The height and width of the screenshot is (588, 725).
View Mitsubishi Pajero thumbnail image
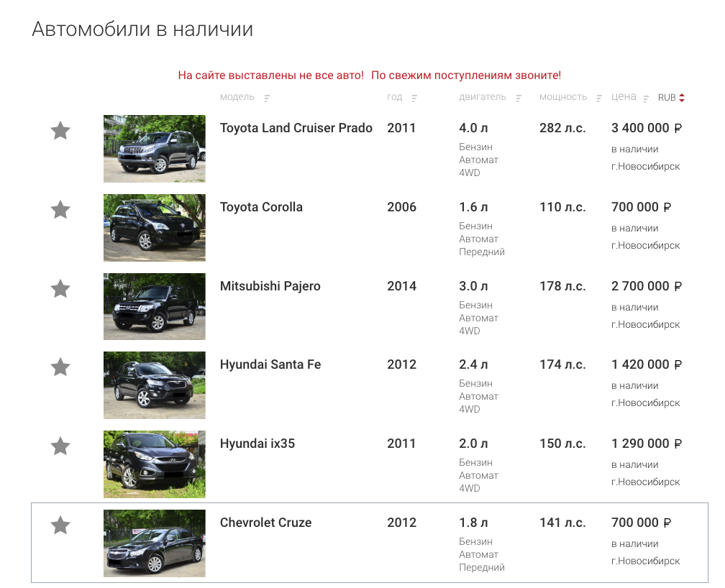(x=154, y=306)
